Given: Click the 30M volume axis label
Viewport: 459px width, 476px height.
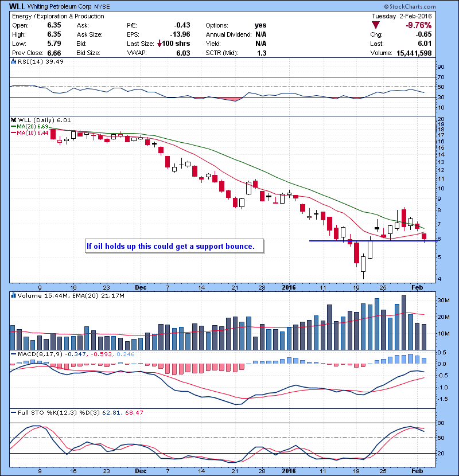Looking at the screenshot, I should pos(444,301).
